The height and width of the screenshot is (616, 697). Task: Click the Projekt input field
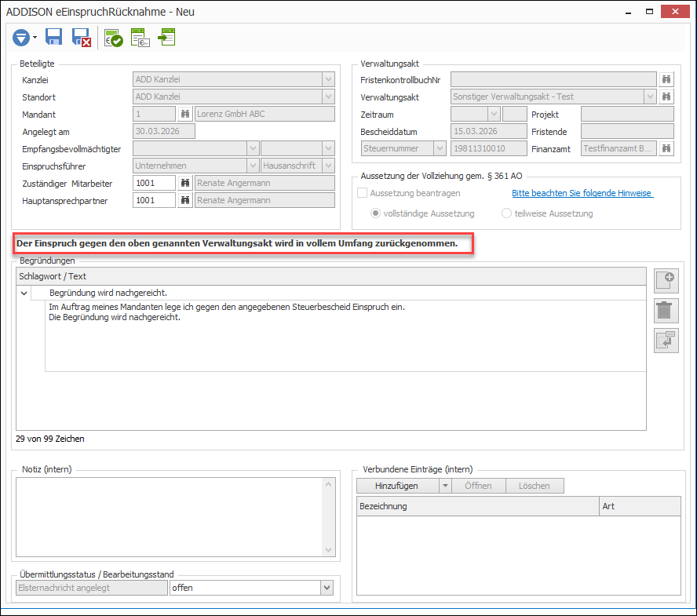[x=627, y=115]
